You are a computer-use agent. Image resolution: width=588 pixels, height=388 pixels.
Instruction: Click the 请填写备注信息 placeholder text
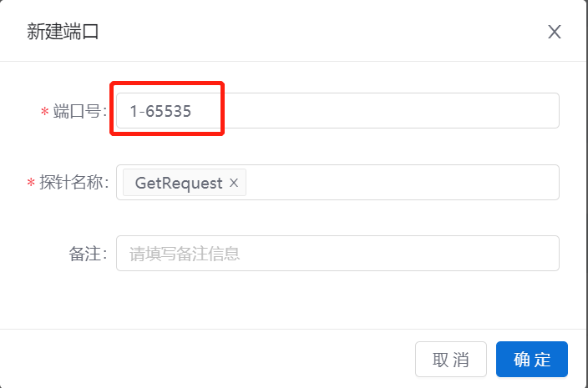[185, 254]
